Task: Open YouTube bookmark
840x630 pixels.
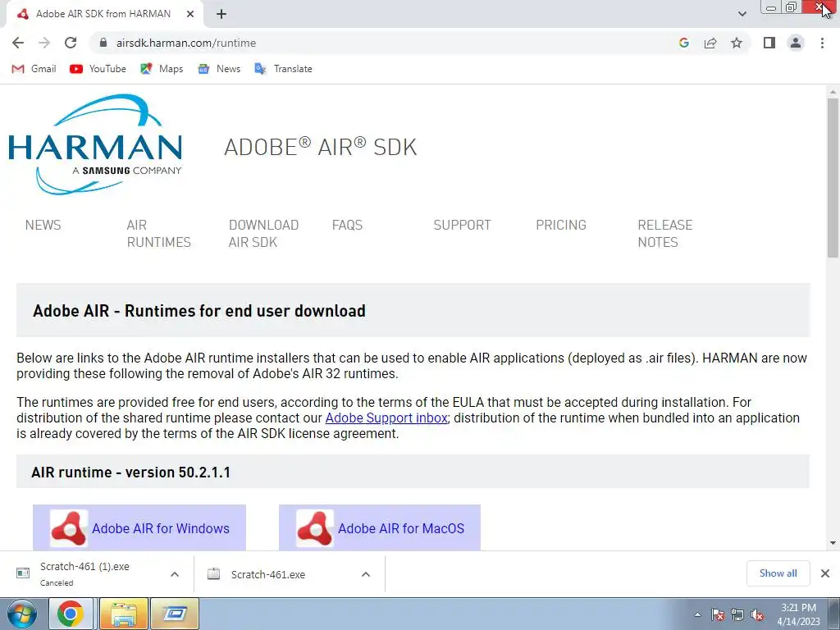Action: tap(98, 69)
